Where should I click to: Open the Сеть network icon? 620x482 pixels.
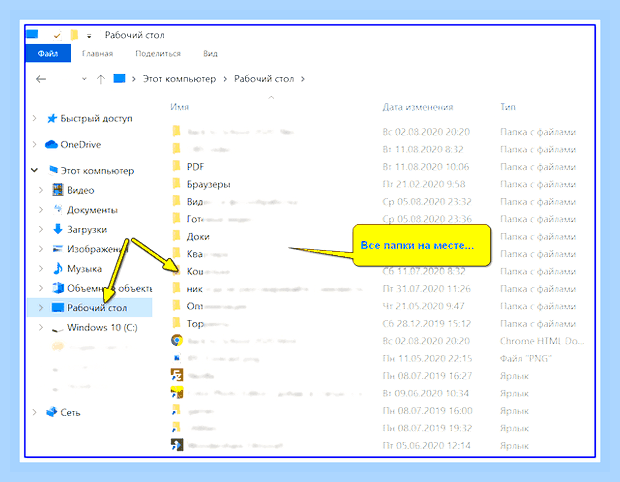coord(52,412)
